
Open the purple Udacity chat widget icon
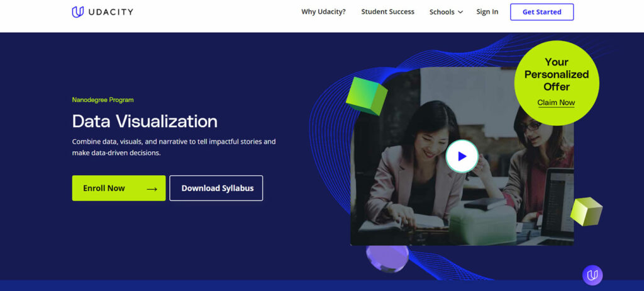click(x=592, y=275)
